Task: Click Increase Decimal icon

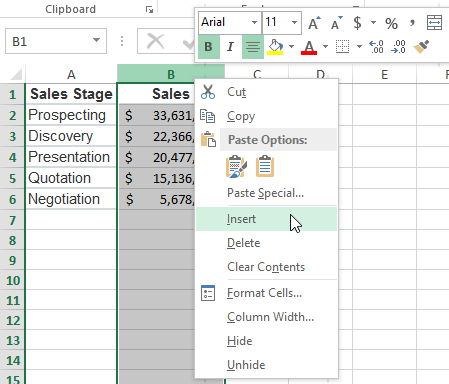Action: [x=377, y=47]
